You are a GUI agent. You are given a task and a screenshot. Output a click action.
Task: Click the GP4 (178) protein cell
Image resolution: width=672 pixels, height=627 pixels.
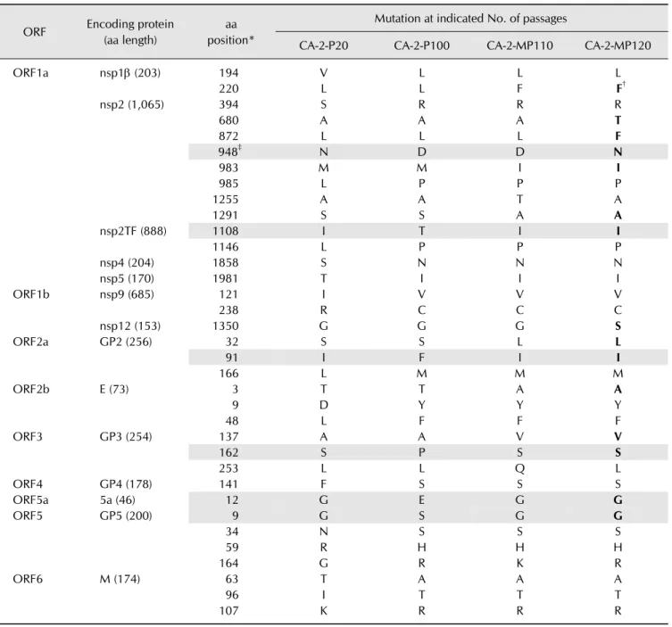pyautogui.click(x=126, y=484)
